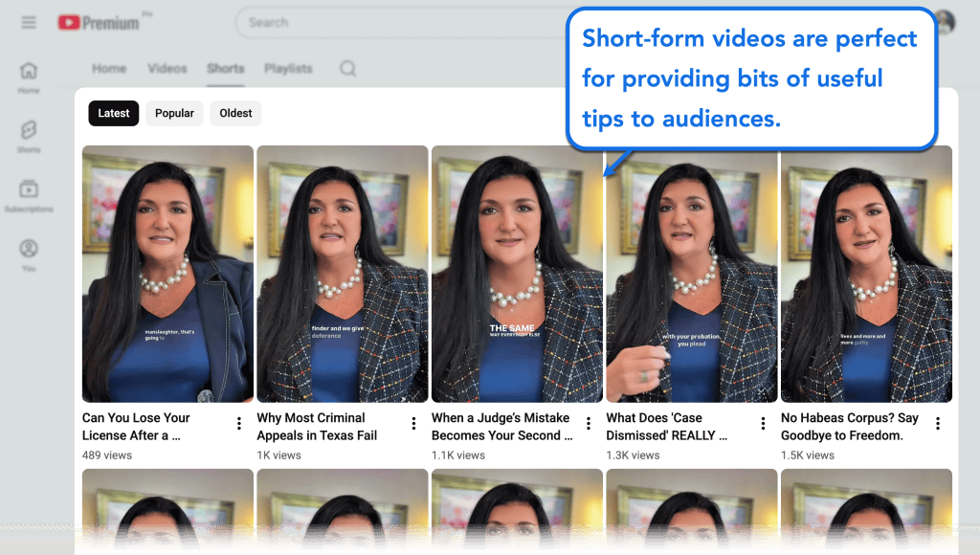Open Shorts in the sidebar

pos(29,136)
